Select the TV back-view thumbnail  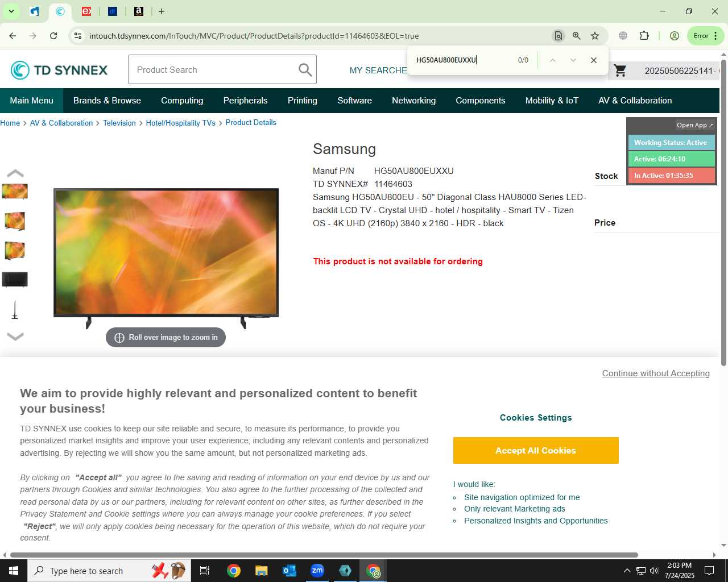click(15, 280)
